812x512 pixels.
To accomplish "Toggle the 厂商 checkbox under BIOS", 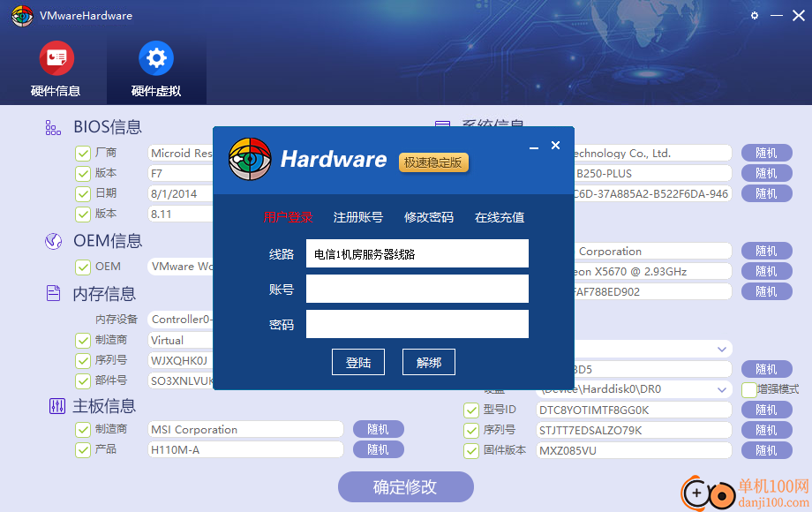I will pyautogui.click(x=83, y=154).
